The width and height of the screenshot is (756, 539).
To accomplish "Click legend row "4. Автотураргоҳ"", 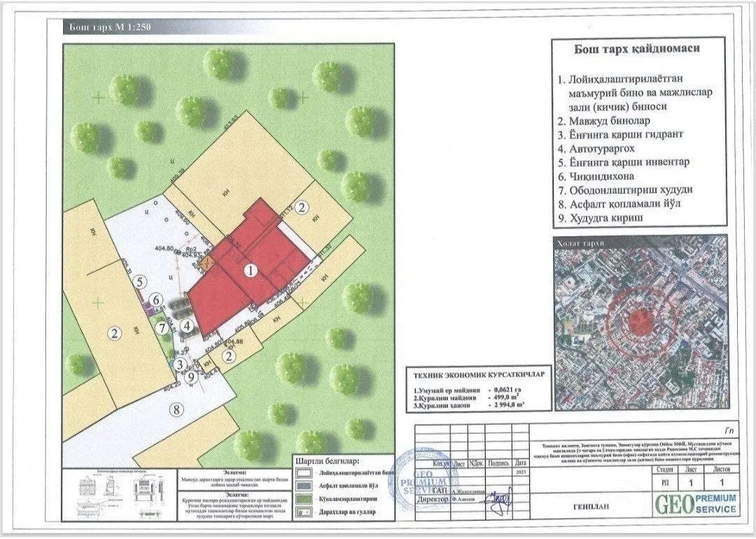I will pos(596,148).
